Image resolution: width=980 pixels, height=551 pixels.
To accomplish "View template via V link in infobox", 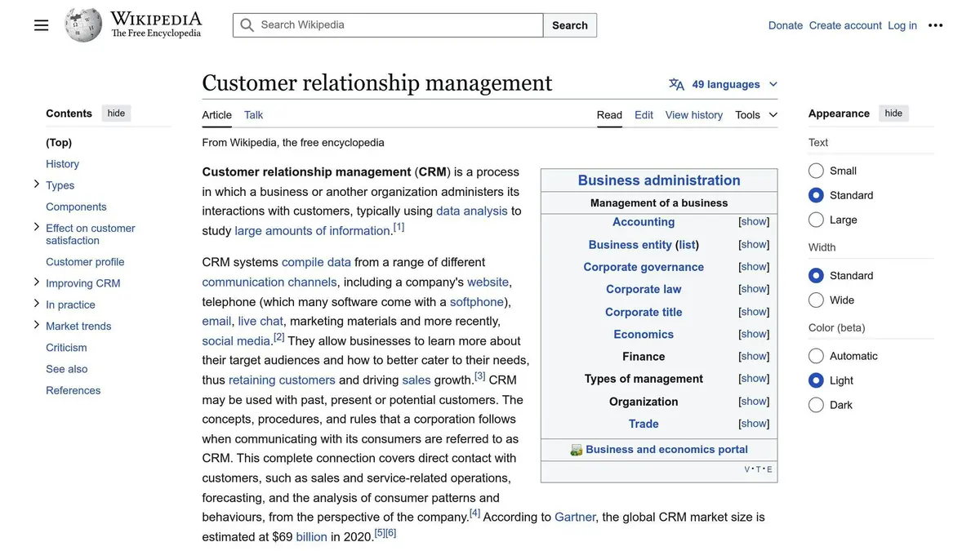I will point(747,469).
